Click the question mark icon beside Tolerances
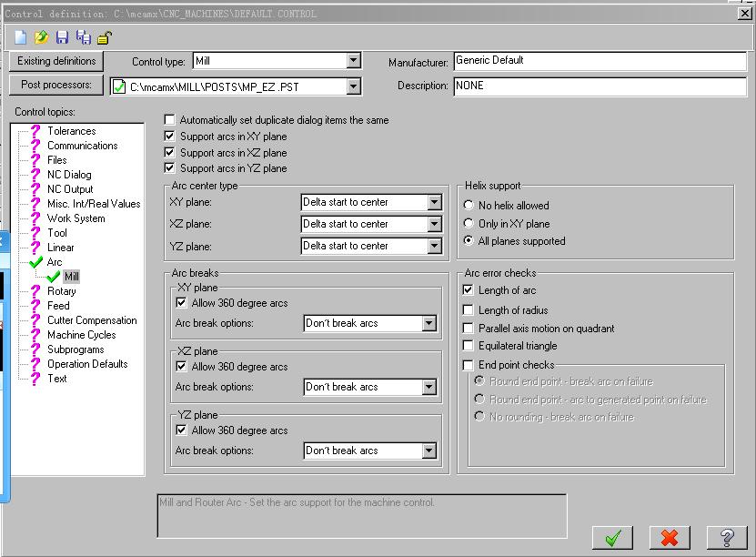Screen dimensions: 756x557 click(x=35, y=131)
